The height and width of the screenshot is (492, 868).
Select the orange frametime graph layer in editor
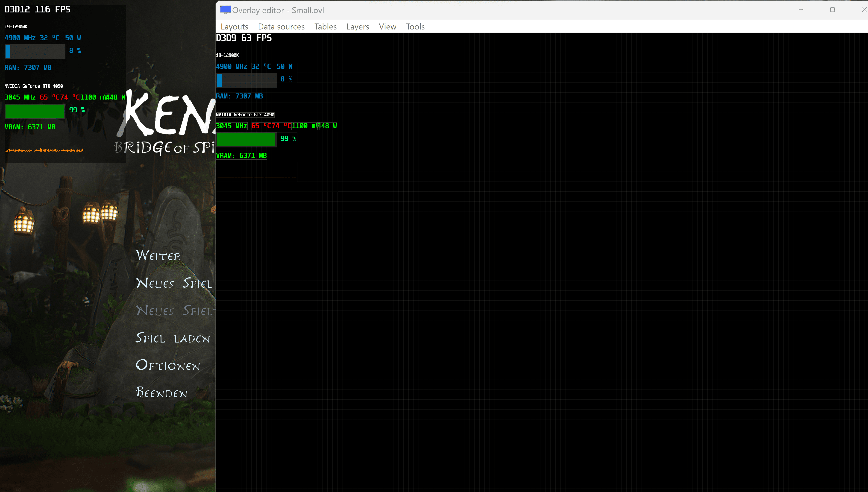pyautogui.click(x=257, y=172)
